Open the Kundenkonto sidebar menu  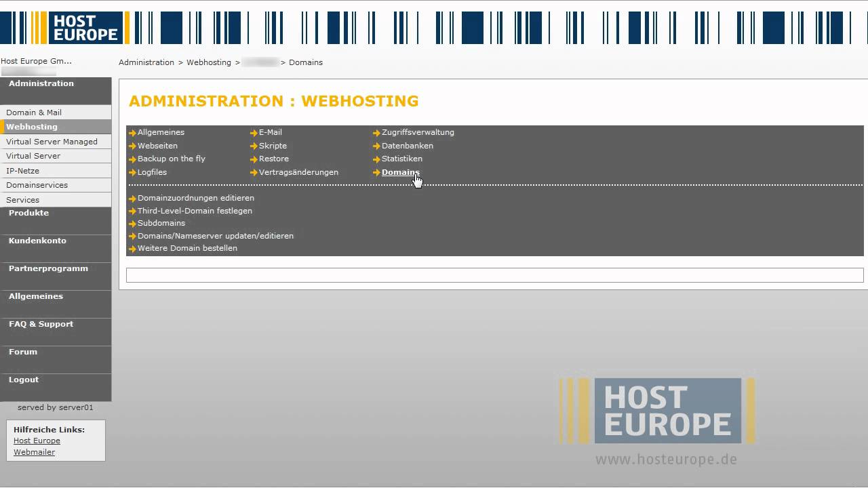pyautogui.click(x=37, y=241)
